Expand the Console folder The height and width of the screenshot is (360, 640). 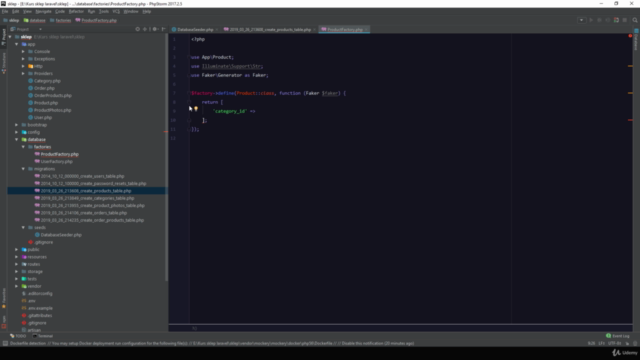click(x=23, y=51)
